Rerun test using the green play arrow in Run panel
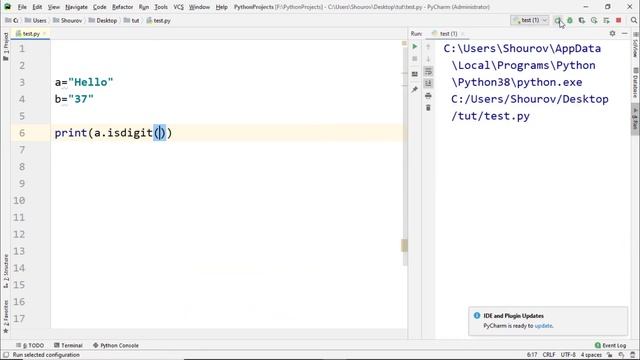This screenshot has height=360, width=640. (x=415, y=47)
